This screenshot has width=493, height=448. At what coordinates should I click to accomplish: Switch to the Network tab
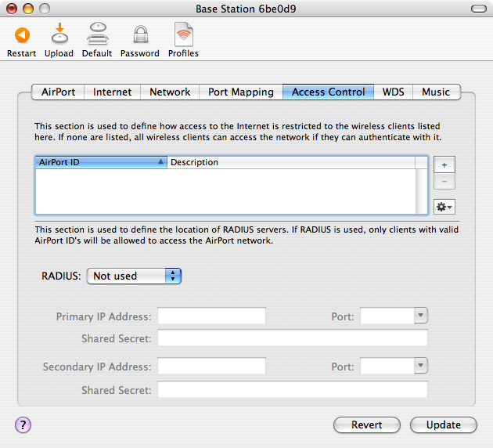pyautogui.click(x=170, y=92)
